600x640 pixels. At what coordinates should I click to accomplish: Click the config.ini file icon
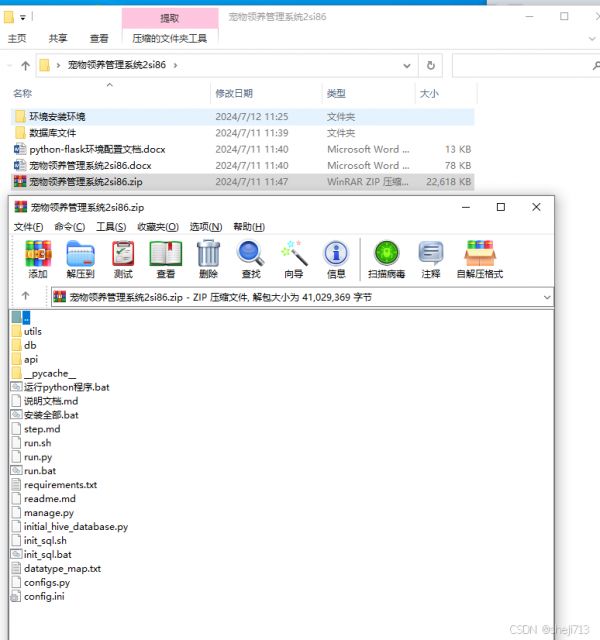(16, 596)
